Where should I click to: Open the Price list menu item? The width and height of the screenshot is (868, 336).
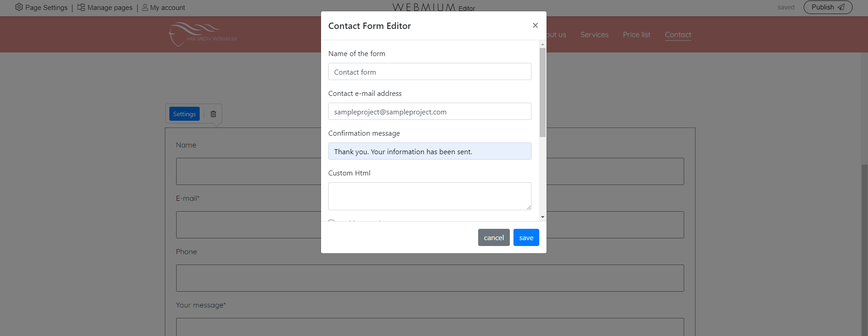(636, 35)
